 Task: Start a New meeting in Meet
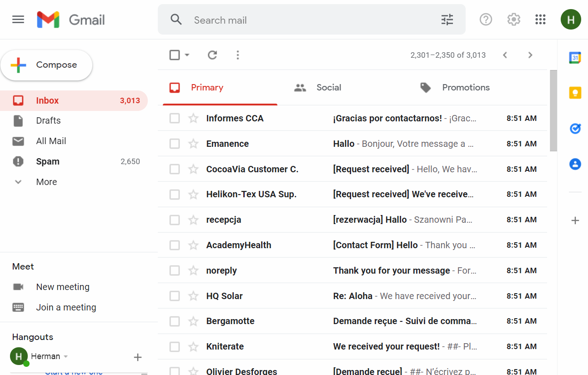tap(63, 287)
